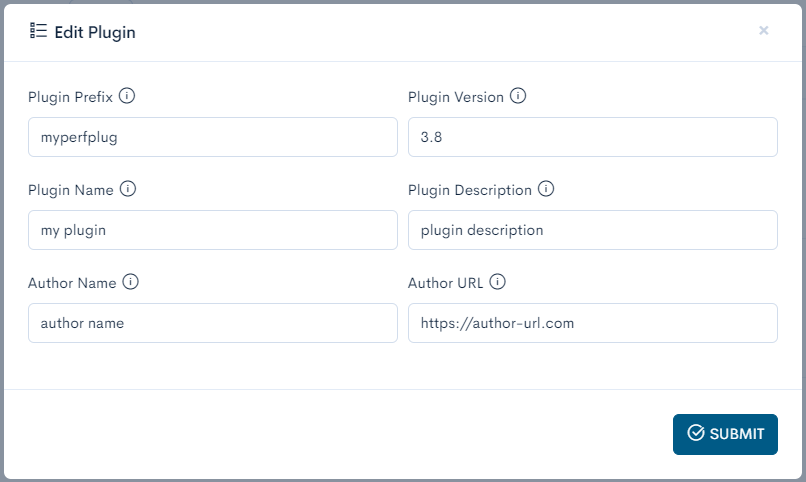Image resolution: width=806 pixels, height=482 pixels.
Task: Click the info icon beside Plugin Description
Action: pos(546,189)
